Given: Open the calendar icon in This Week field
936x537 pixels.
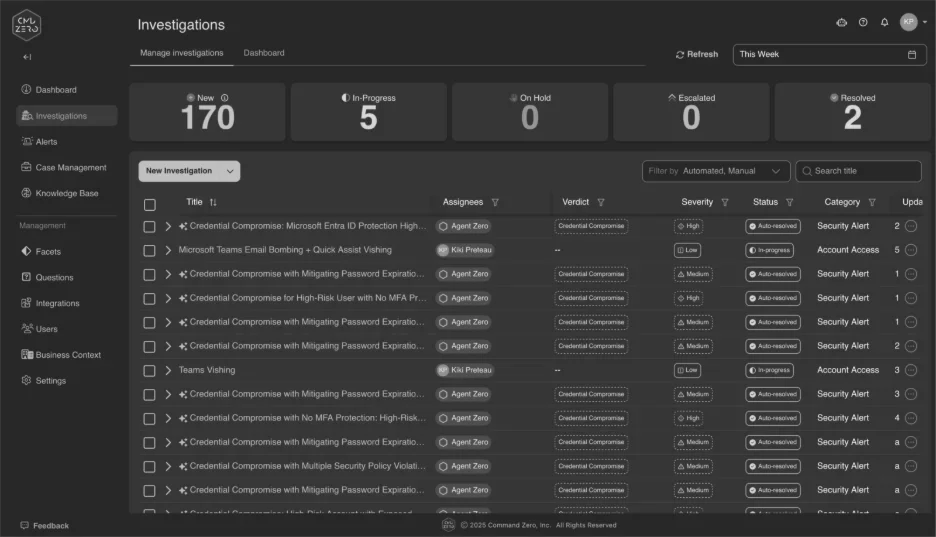Looking at the screenshot, I should pos(912,54).
